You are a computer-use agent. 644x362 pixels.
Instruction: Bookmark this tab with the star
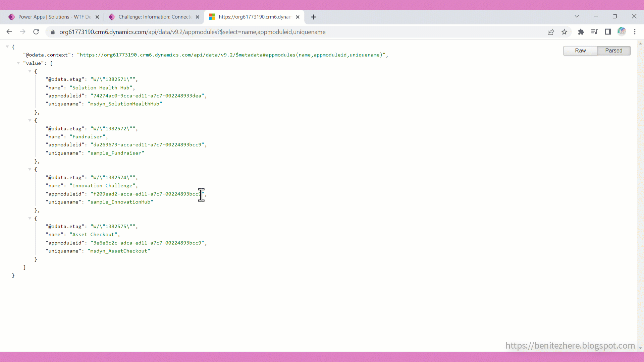pos(565,32)
